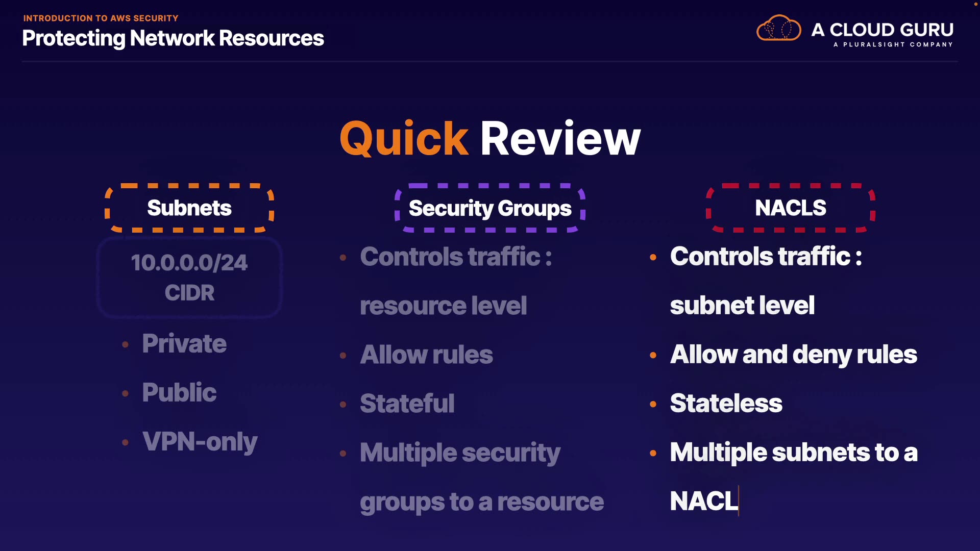Click the VPN-only bullet item
Screen dimensions: 980x551
point(200,441)
